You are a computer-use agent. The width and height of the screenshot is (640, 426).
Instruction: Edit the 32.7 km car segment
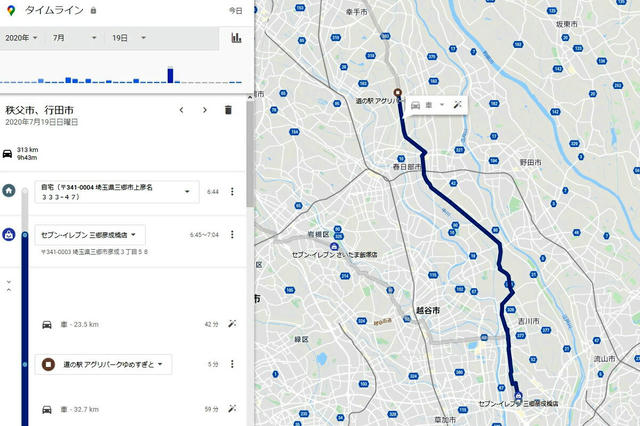[232, 408]
